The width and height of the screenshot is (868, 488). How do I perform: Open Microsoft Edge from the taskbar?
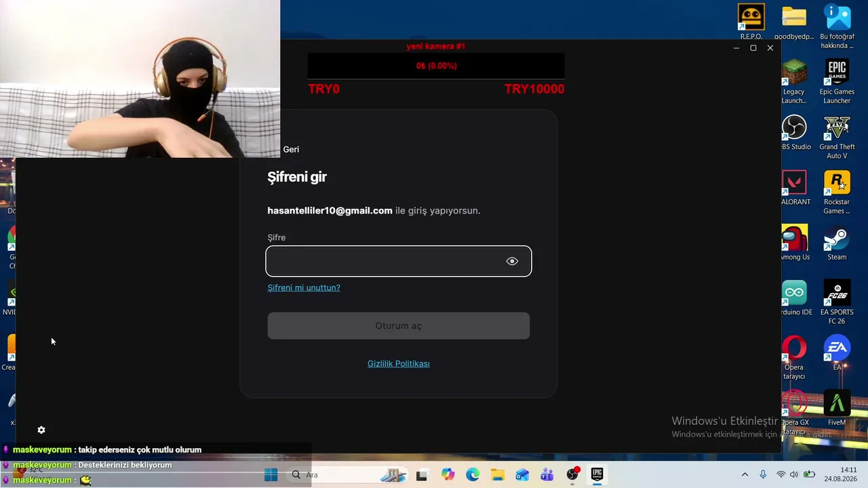[473, 474]
